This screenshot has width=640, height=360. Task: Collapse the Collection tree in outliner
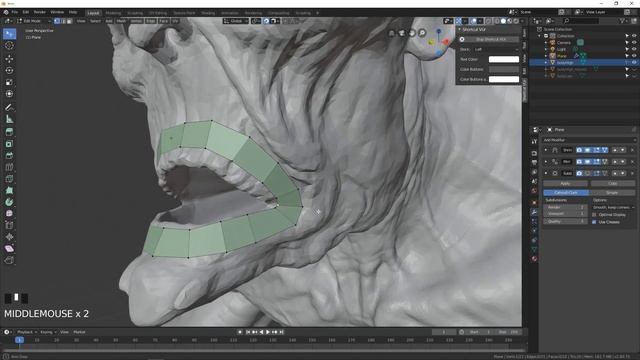(x=540, y=36)
